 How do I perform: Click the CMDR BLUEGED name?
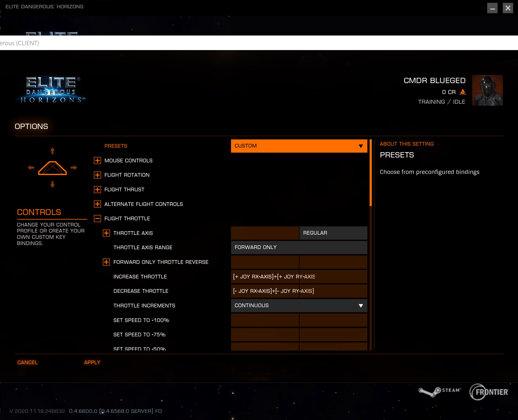434,80
